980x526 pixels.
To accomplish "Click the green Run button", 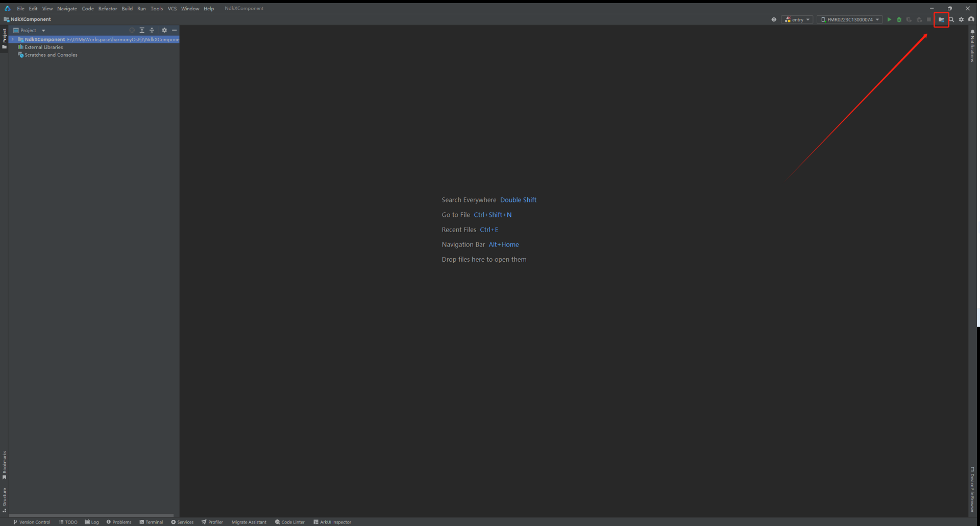I will (889, 19).
